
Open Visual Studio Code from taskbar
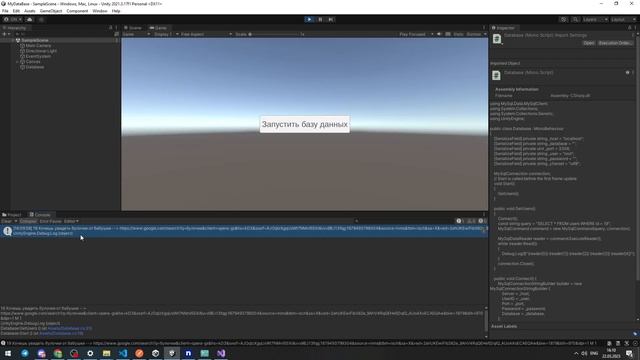[x=122, y=353]
